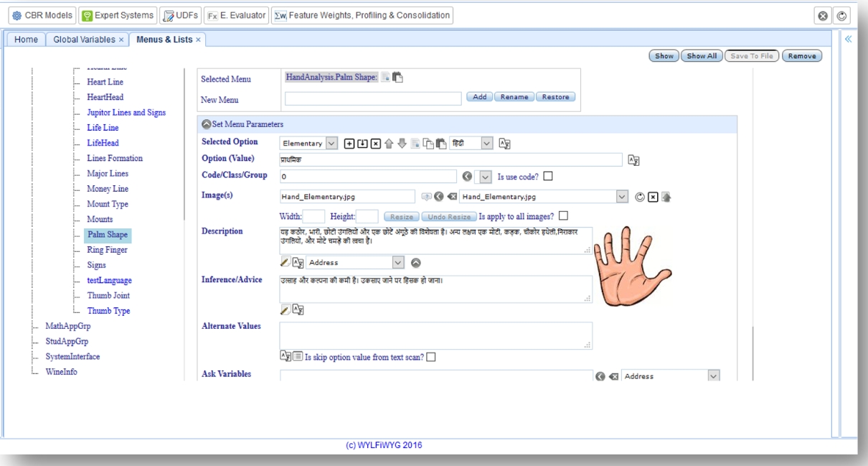868x466 pixels.
Task: Click translate icon under Inference/Advice field
Action: pos(298,309)
